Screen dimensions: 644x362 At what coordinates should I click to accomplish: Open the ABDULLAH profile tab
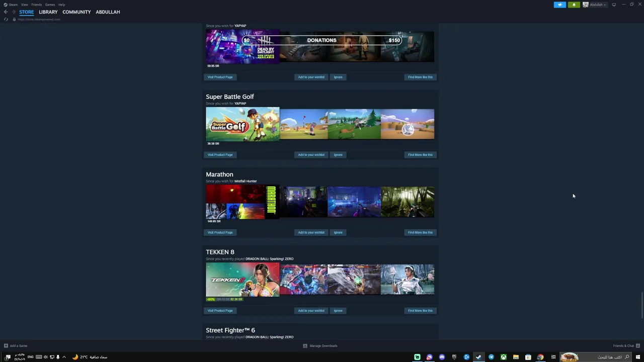point(108,12)
